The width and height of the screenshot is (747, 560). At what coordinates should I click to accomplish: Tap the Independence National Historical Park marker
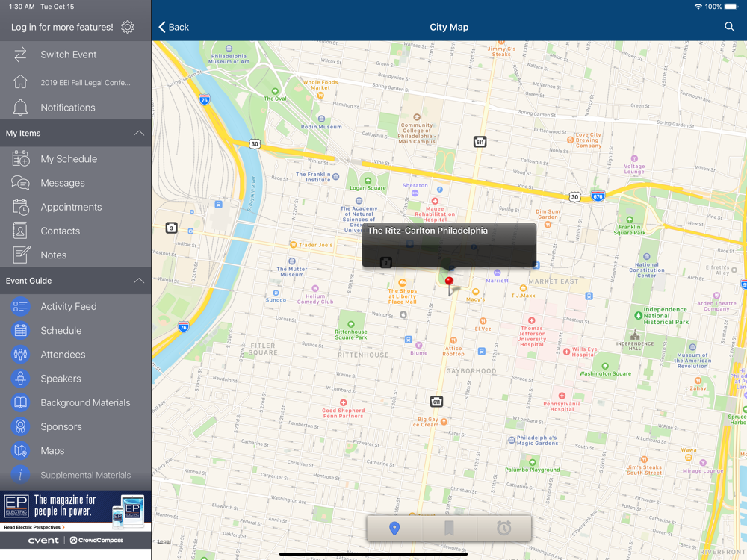[x=639, y=315]
